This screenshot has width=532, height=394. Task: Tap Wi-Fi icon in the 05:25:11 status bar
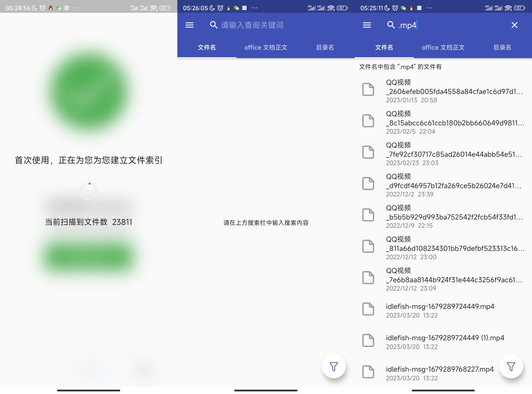click(x=508, y=8)
